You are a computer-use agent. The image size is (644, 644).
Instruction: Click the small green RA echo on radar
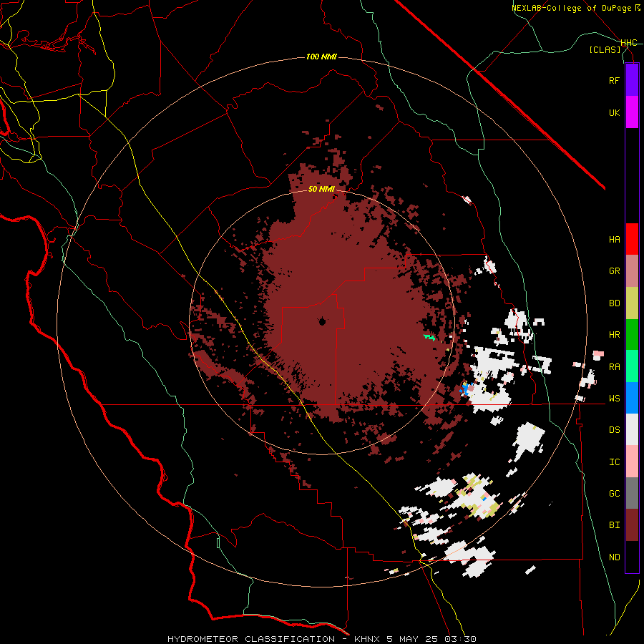(429, 337)
